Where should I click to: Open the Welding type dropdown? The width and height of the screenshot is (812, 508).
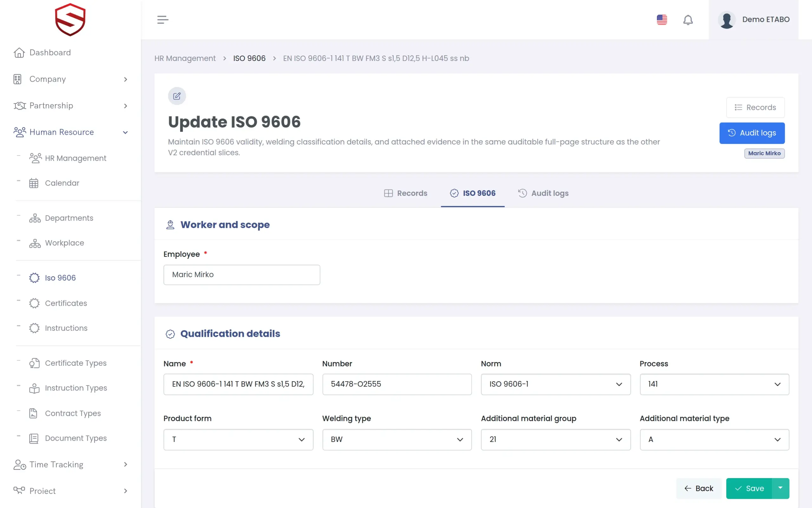[x=397, y=439]
